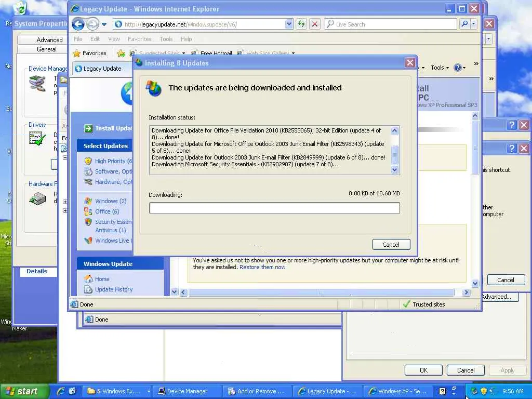Click the IE Back arrow button
Screen dimensions: 532x399
(x=78, y=24)
